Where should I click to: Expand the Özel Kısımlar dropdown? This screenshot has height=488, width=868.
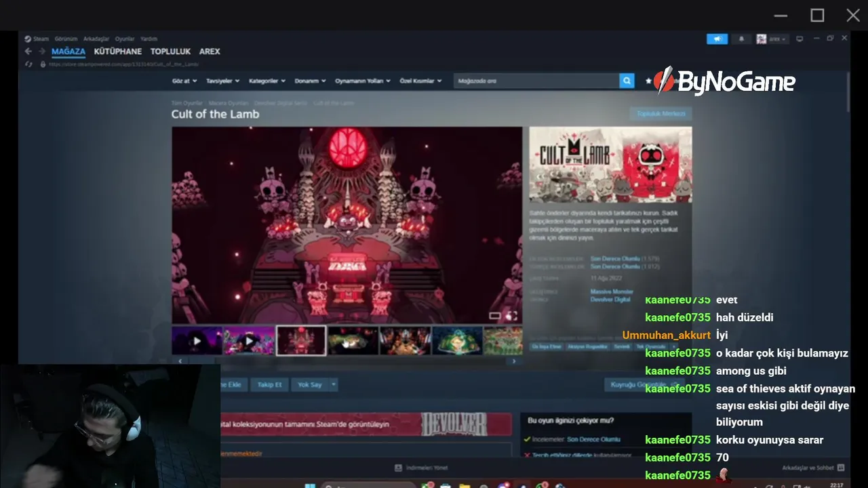[x=420, y=81]
